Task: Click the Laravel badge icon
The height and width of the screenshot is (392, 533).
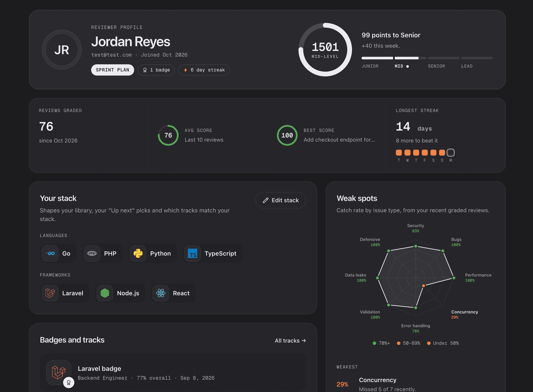Action: [x=59, y=372]
